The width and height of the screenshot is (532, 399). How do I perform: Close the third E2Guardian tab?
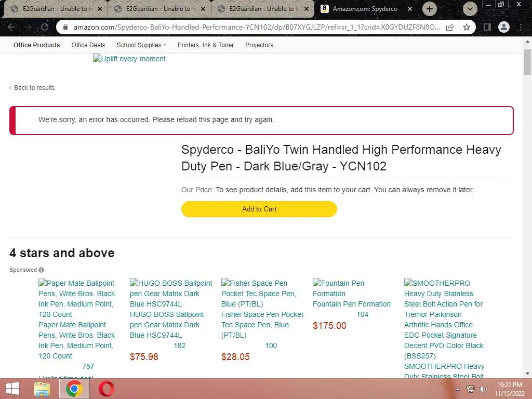pyautogui.click(x=307, y=9)
